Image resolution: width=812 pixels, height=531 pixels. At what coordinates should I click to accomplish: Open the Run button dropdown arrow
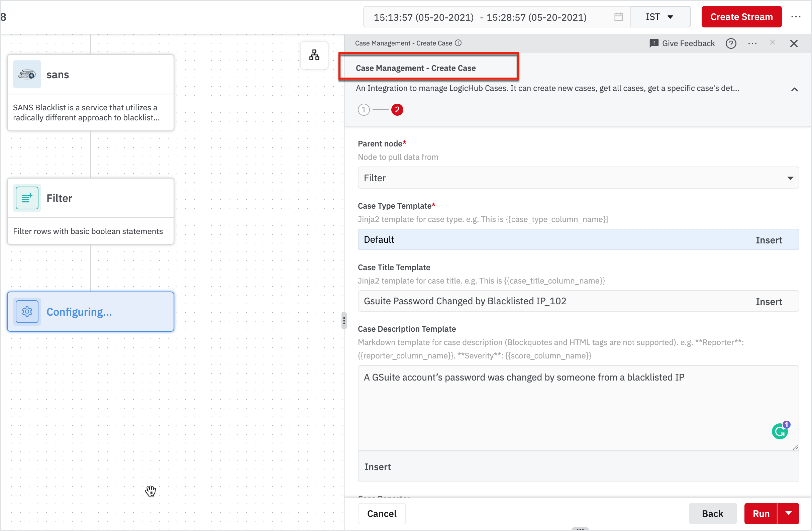click(x=788, y=513)
